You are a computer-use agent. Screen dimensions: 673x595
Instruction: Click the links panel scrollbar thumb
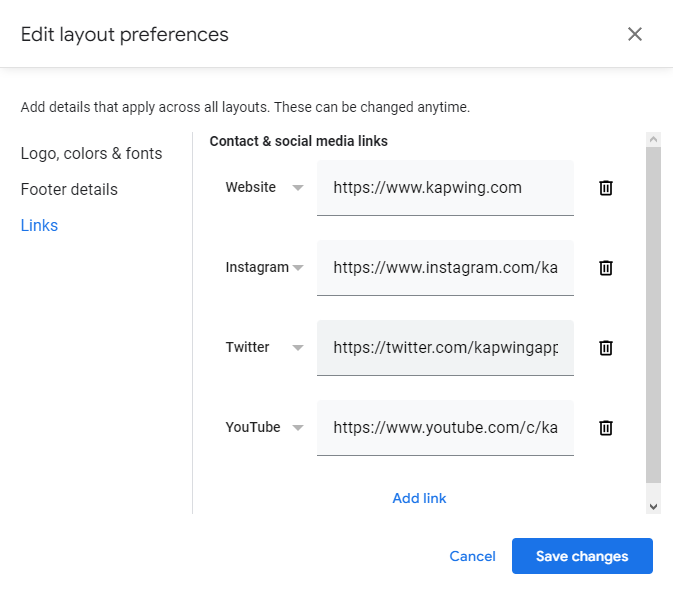pyautogui.click(x=653, y=315)
